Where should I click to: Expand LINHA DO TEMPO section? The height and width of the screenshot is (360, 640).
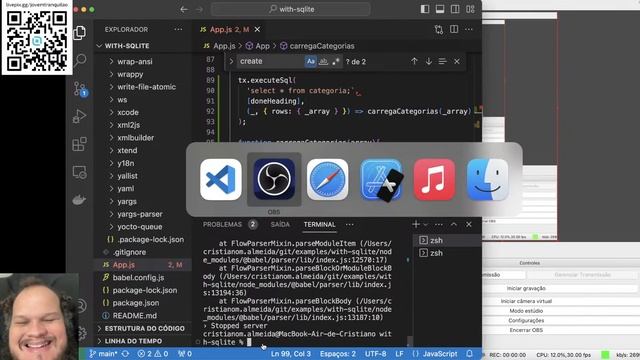[x=133, y=341]
